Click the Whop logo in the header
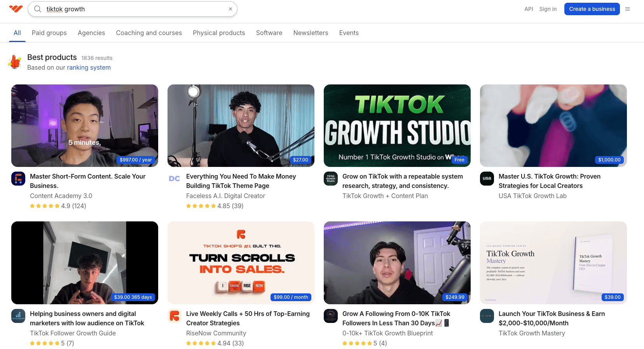This screenshot has width=644, height=349. (16, 9)
